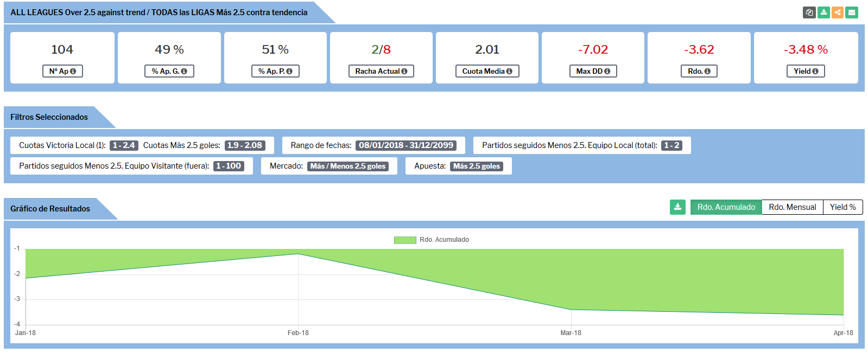Open the info icon beside % Ap. G.
Screen dimensions: 868x353
(x=184, y=71)
